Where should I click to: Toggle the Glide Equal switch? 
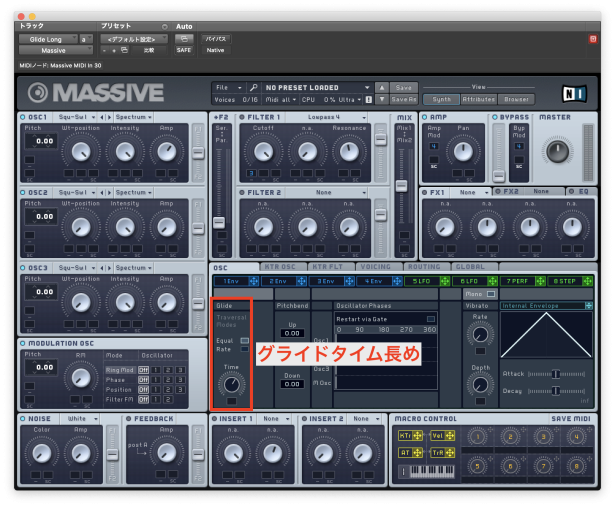(x=244, y=340)
